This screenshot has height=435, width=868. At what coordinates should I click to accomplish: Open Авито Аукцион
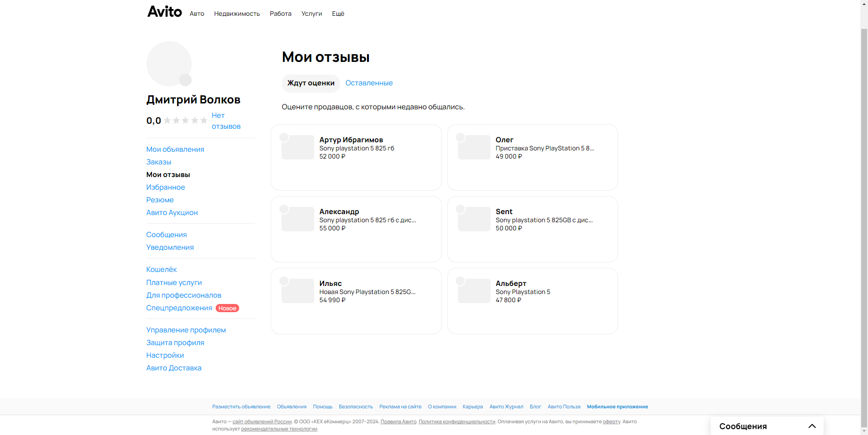(x=172, y=212)
